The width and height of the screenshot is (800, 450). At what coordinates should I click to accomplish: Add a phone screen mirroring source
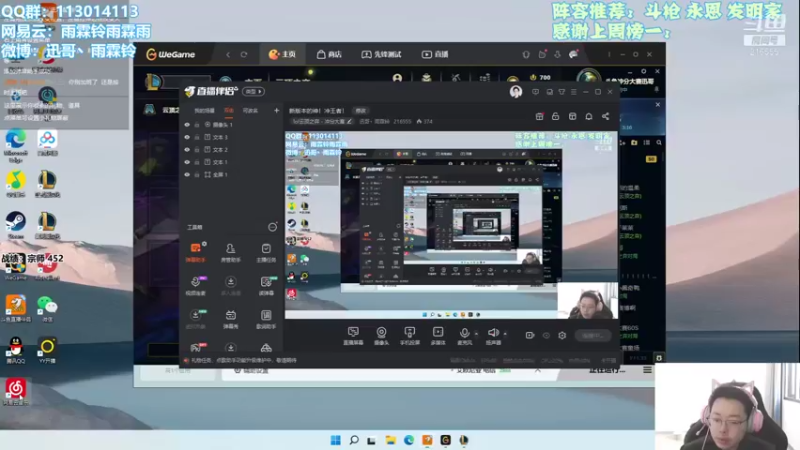coord(410,336)
